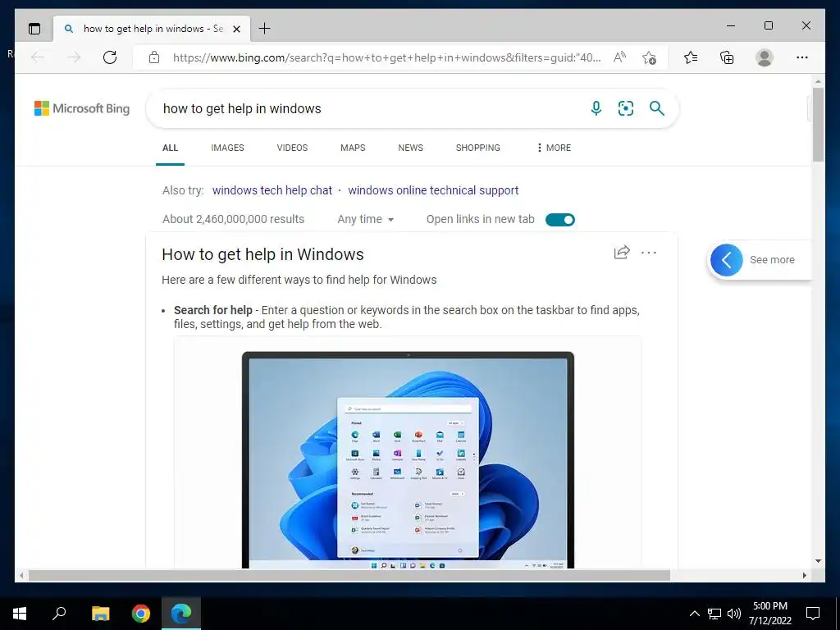The width and height of the screenshot is (840, 630).
Task: Go to Microsoft Bing home logo
Action: pyautogui.click(x=82, y=109)
